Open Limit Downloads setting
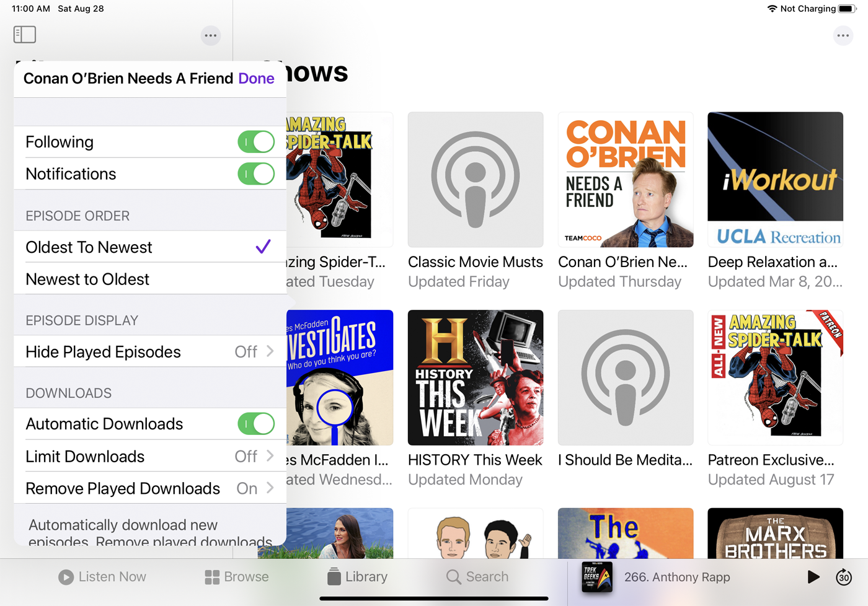868x606 pixels. 150,457
